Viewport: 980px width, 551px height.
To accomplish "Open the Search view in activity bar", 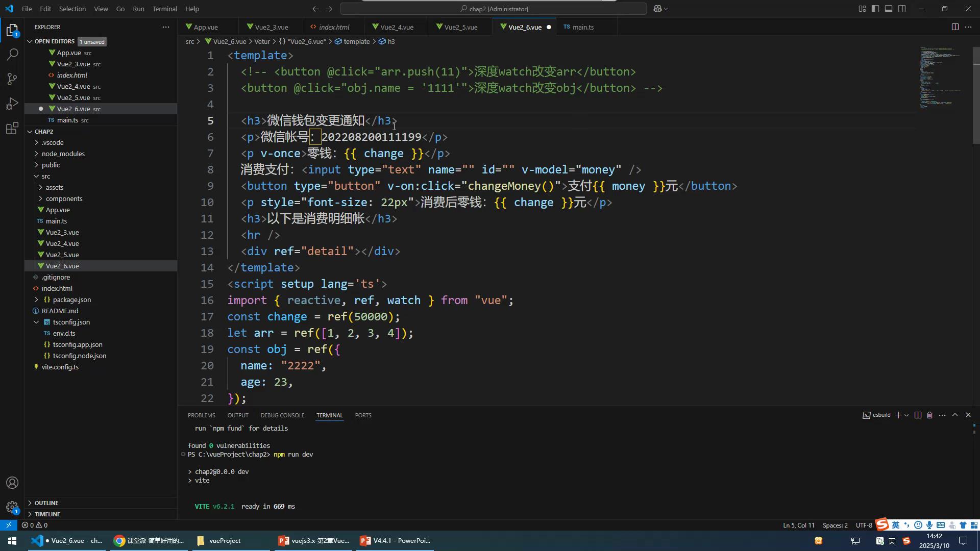I will (x=12, y=55).
